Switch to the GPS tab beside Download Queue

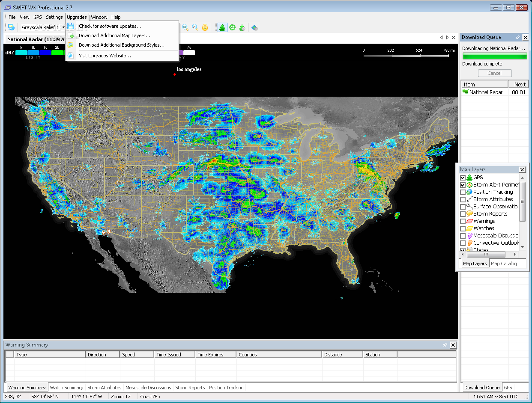pyautogui.click(x=508, y=388)
